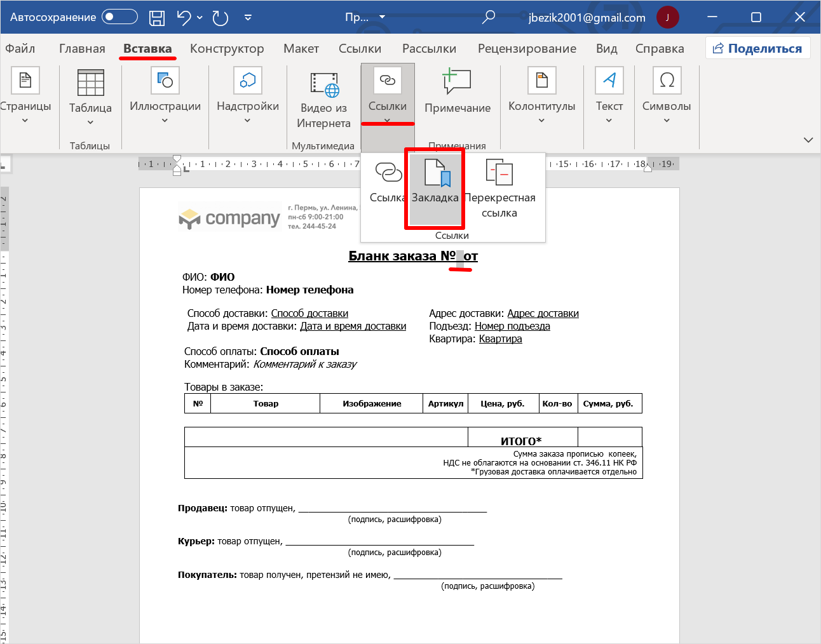Switch to the Вид tab
821x644 pixels.
607,48
